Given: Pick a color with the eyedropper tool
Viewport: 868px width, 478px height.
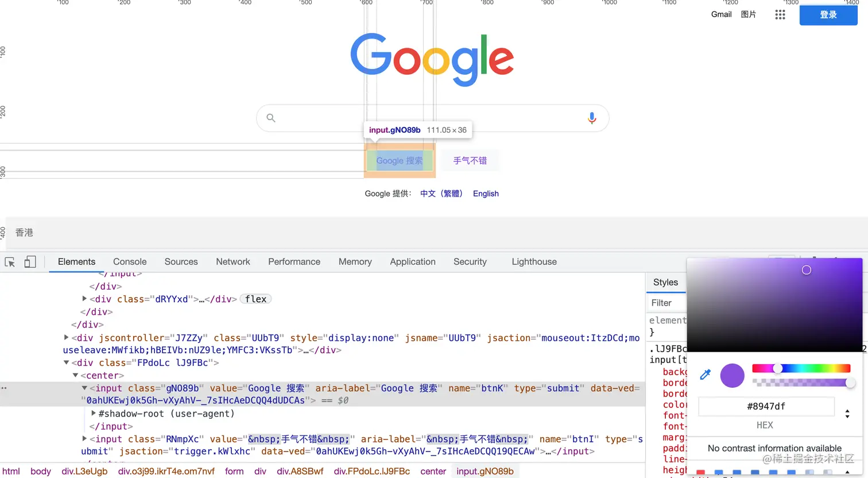Looking at the screenshot, I should point(706,375).
